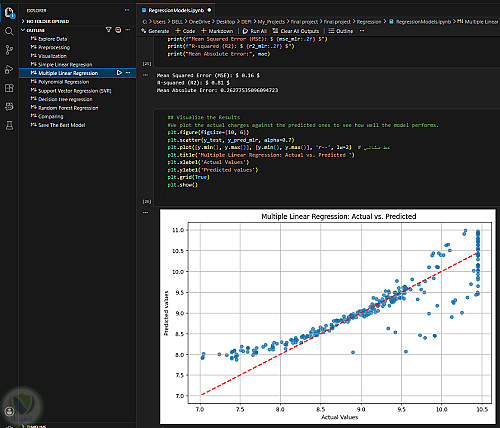Open the Source Control view icon
The height and width of the screenshot is (428, 500).
click(x=9, y=50)
